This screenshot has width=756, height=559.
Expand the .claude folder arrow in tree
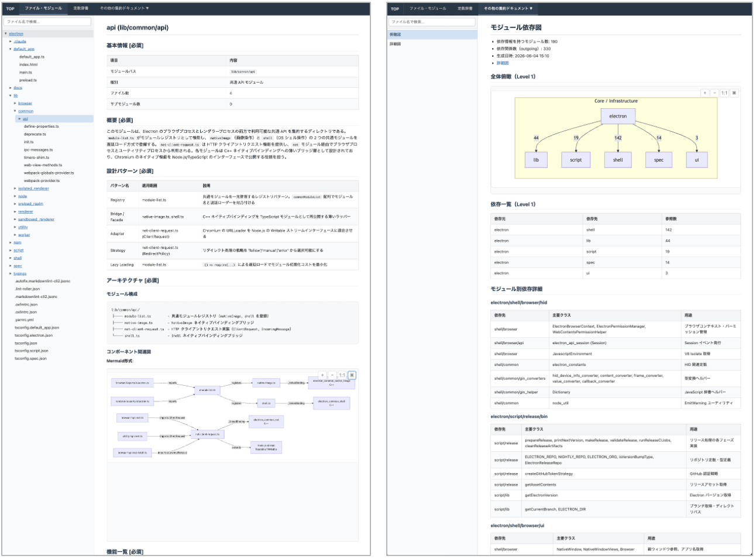[11, 42]
